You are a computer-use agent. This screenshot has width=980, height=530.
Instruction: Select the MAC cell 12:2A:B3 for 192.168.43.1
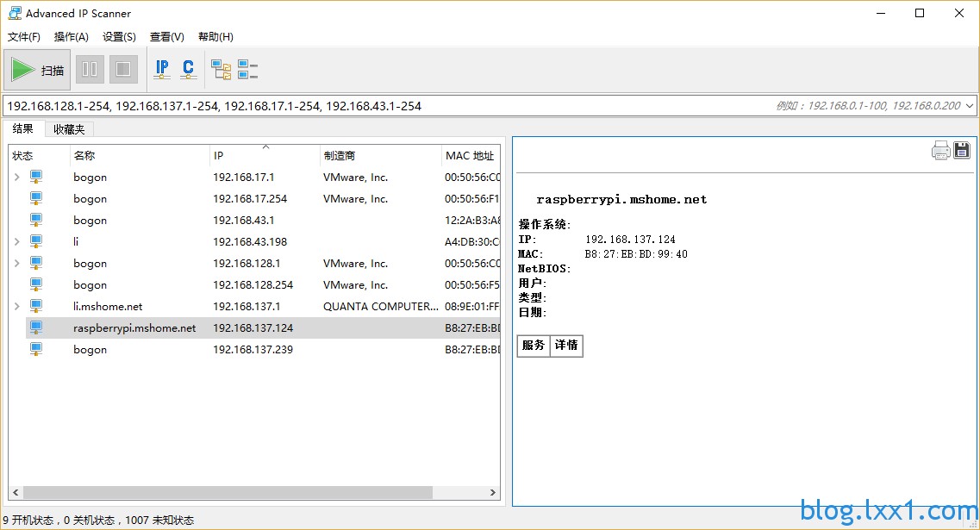coord(471,220)
